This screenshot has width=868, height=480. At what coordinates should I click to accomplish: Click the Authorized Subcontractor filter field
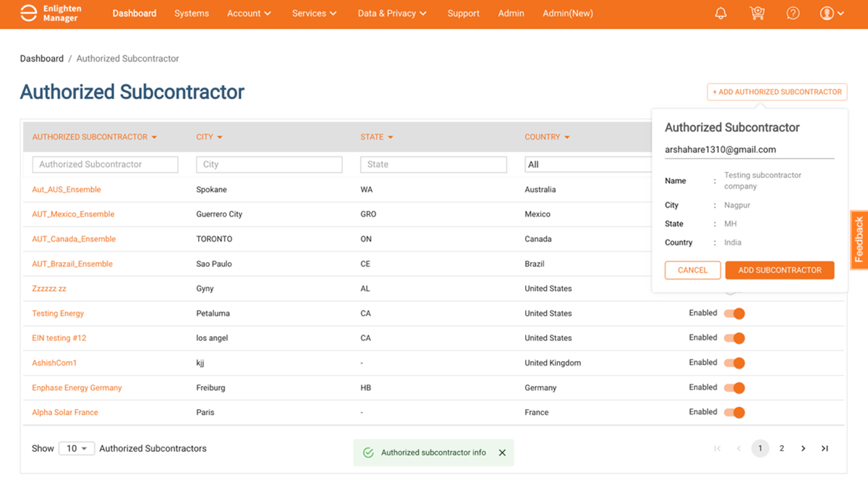tap(105, 164)
